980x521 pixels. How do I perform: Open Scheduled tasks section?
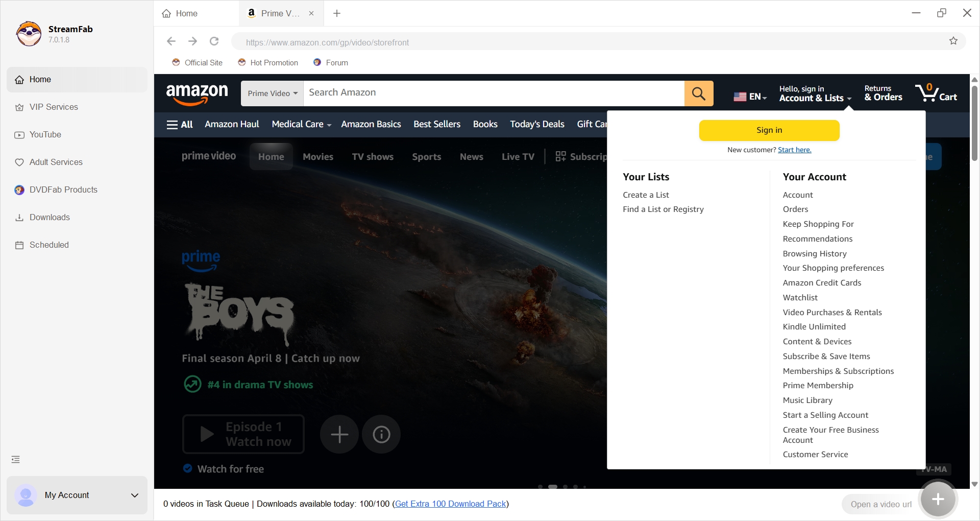pyautogui.click(x=77, y=245)
